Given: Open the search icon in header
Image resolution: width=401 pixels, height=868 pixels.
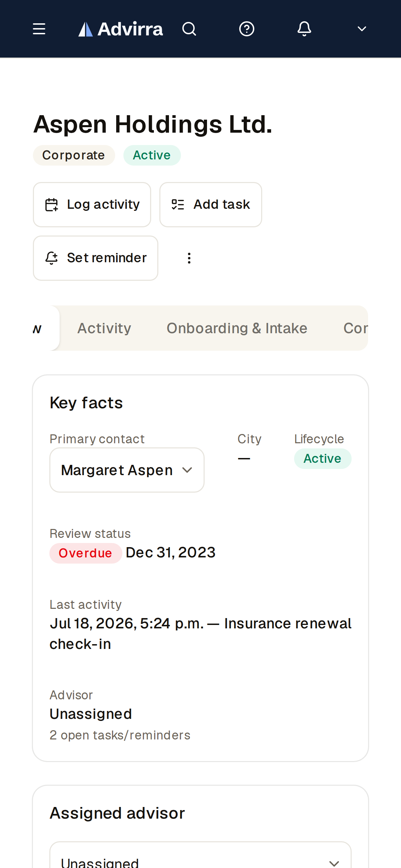Looking at the screenshot, I should (x=189, y=29).
